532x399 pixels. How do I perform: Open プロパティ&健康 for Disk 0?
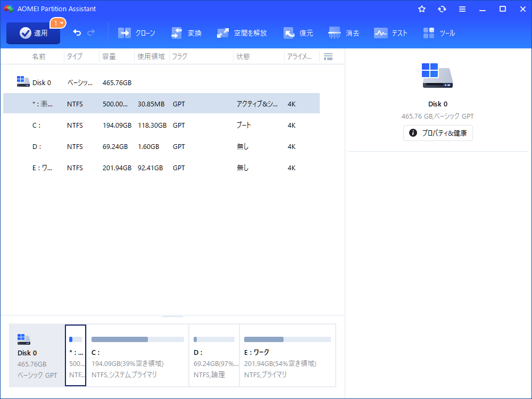(437, 133)
